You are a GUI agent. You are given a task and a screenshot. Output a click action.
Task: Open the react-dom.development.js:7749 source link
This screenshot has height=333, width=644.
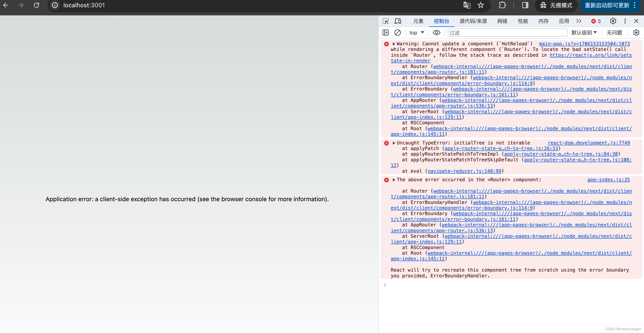tap(589, 143)
